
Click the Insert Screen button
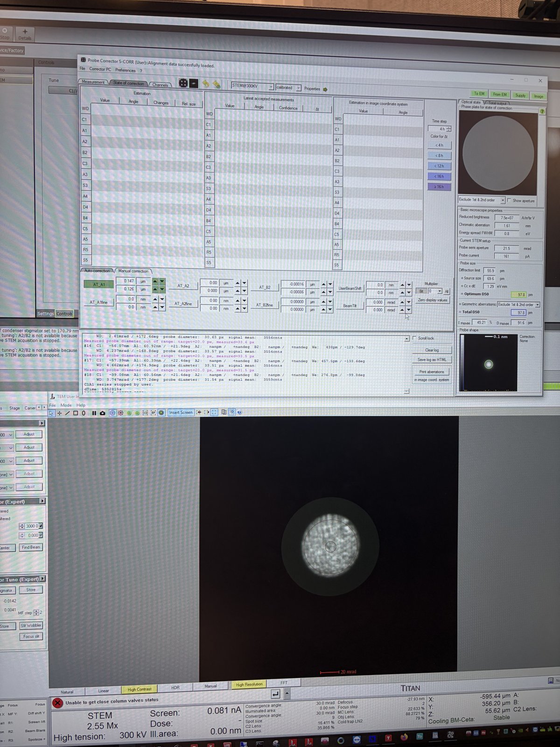pyautogui.click(x=181, y=412)
